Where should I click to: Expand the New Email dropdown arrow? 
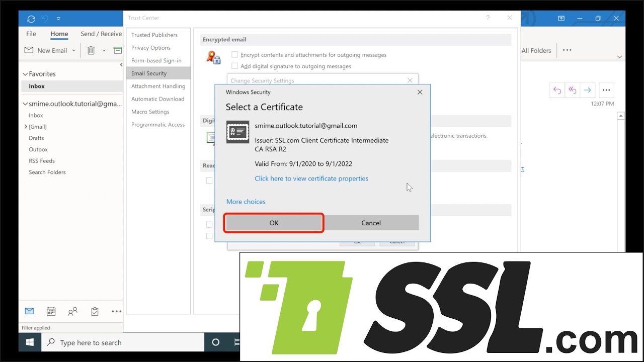[73, 50]
